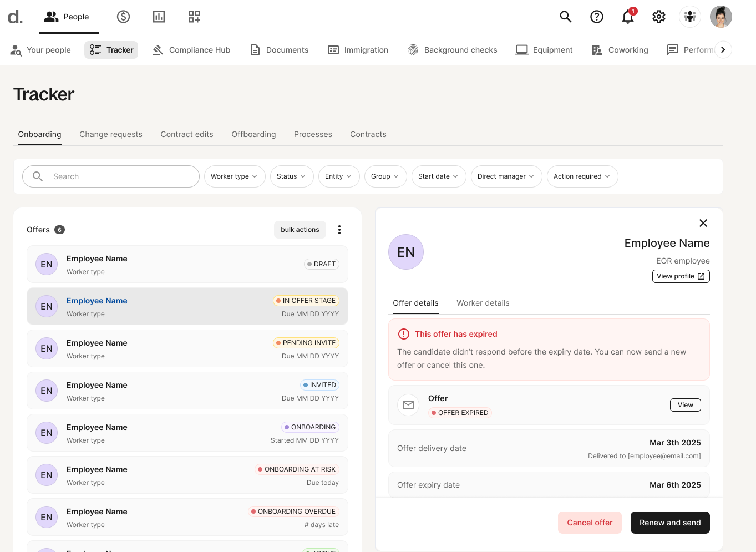Open the reports chart icon
This screenshot has height=552, width=756.
[159, 17]
